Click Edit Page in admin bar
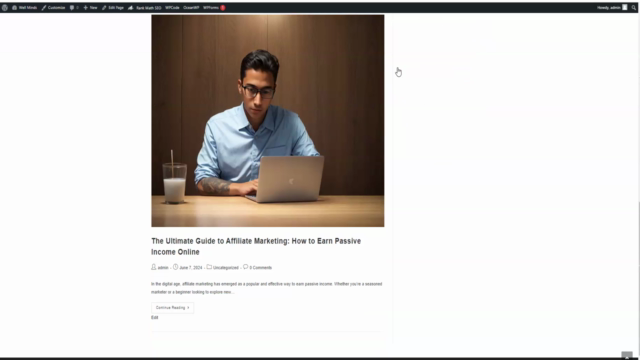 [x=113, y=7]
